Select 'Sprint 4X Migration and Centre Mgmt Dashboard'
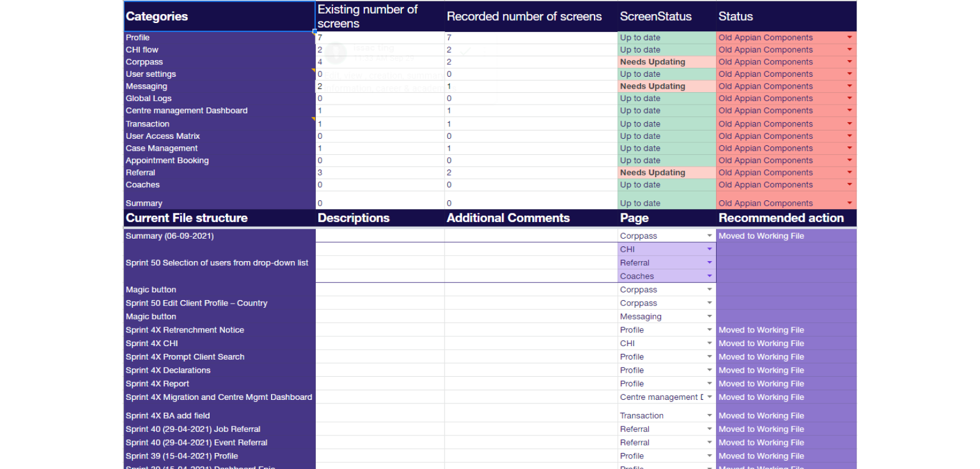 (x=218, y=397)
